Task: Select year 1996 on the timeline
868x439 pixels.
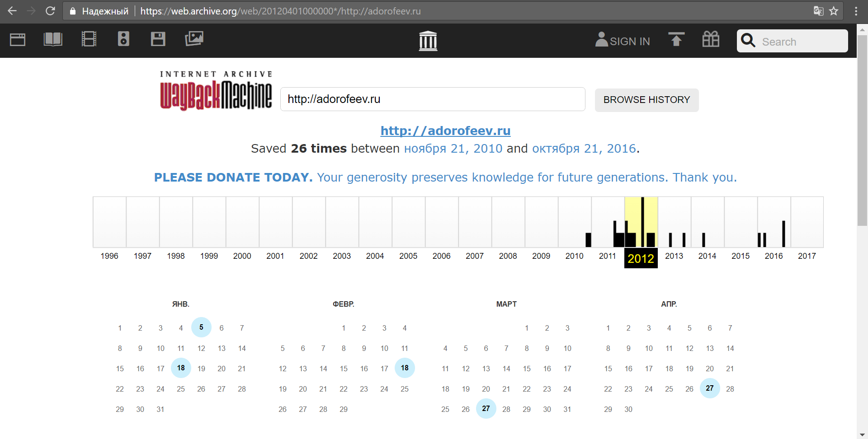Action: pyautogui.click(x=109, y=256)
